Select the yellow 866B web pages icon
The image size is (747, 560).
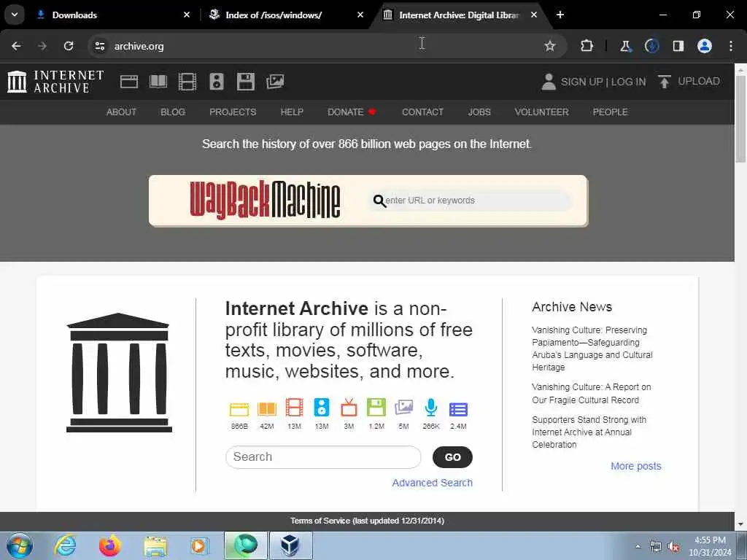(239, 409)
